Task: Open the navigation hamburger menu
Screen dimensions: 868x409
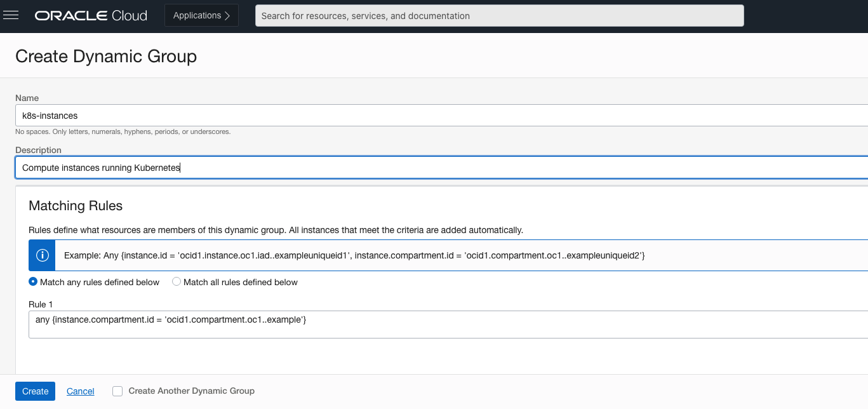Action: (11, 16)
